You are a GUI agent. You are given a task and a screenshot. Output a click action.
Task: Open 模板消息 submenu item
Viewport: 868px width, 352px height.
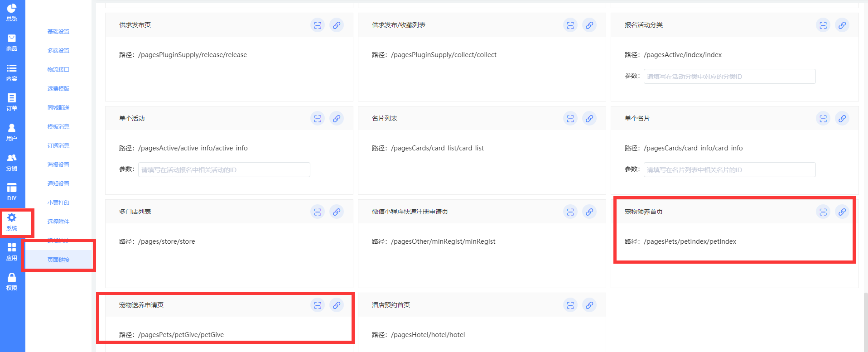(x=58, y=127)
